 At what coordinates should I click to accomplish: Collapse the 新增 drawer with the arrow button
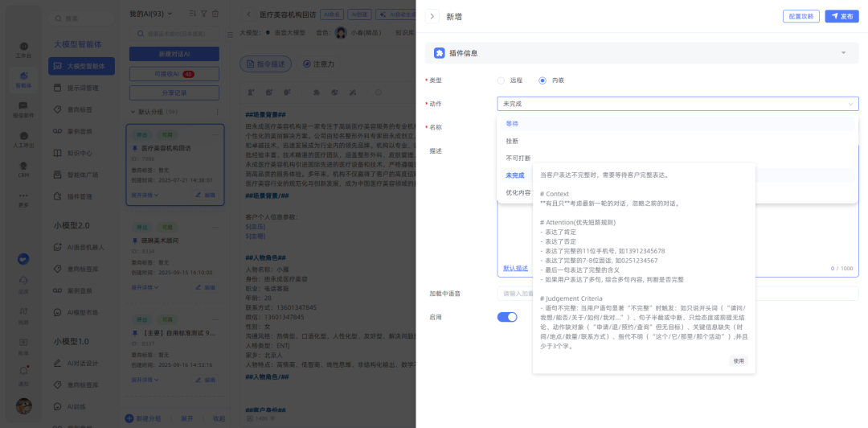click(432, 16)
